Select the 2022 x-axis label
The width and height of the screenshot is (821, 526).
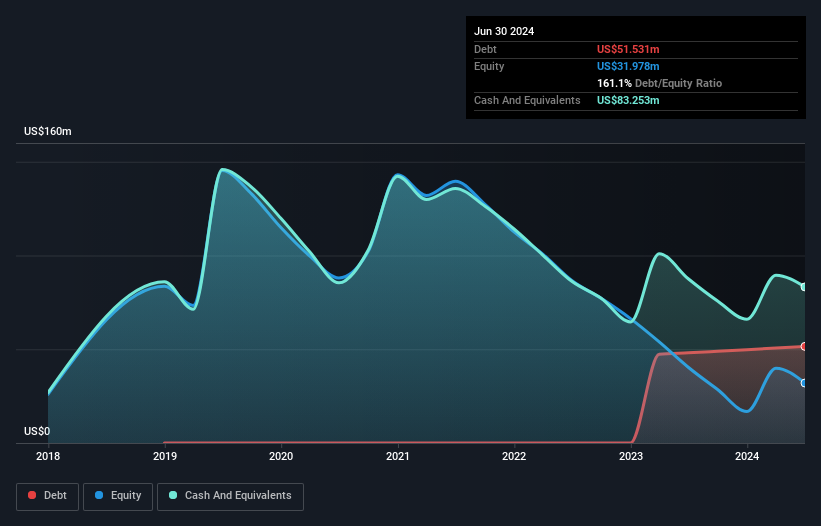tap(514, 456)
